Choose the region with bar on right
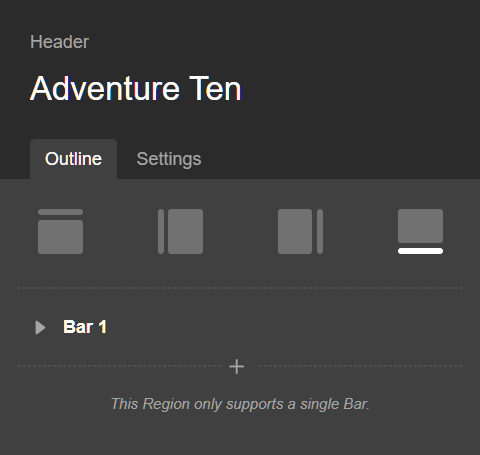The width and height of the screenshot is (480, 455). (300, 231)
